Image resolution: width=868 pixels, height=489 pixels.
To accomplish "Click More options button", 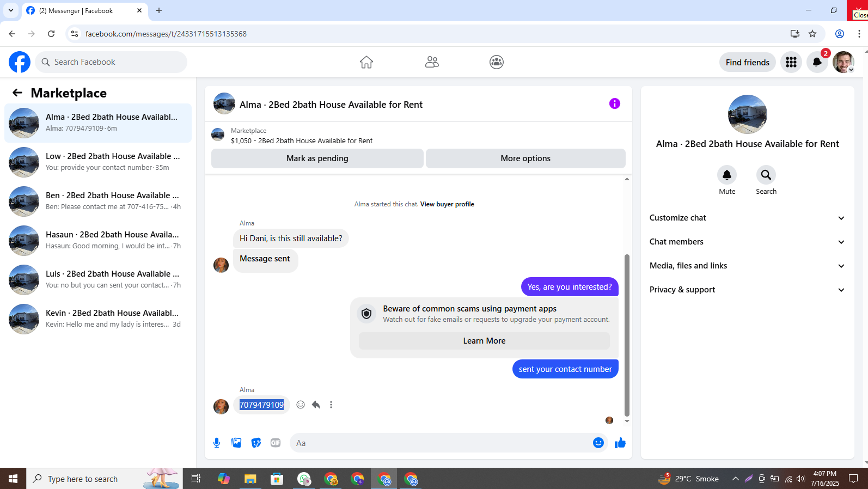I will coord(525,158).
